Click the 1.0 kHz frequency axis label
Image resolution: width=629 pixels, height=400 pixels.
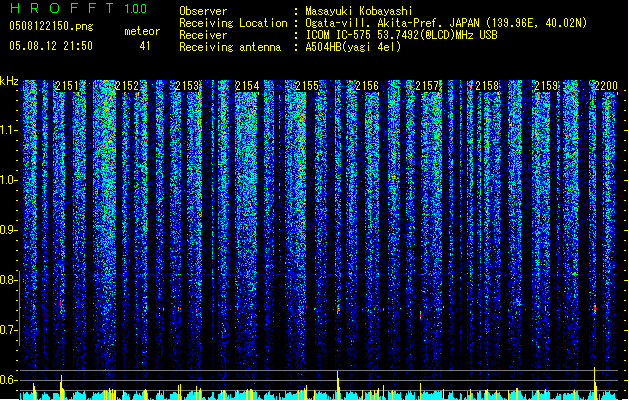(x=8, y=180)
